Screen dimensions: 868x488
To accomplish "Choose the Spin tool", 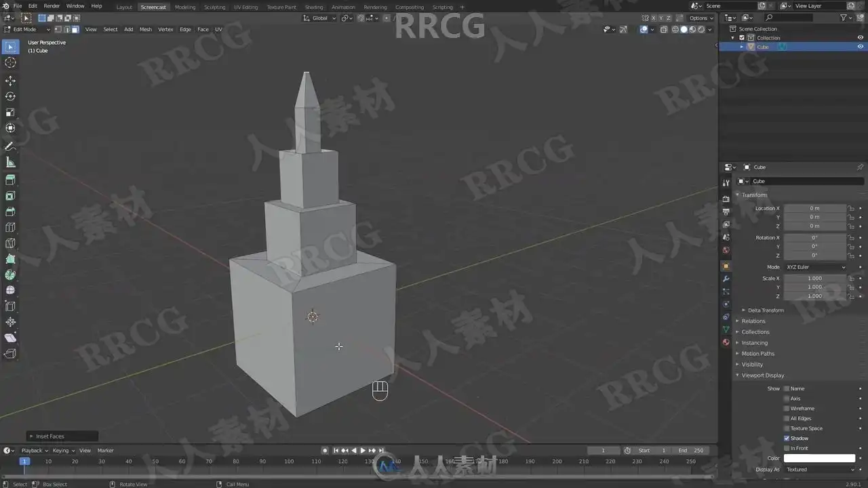I will (x=10, y=274).
